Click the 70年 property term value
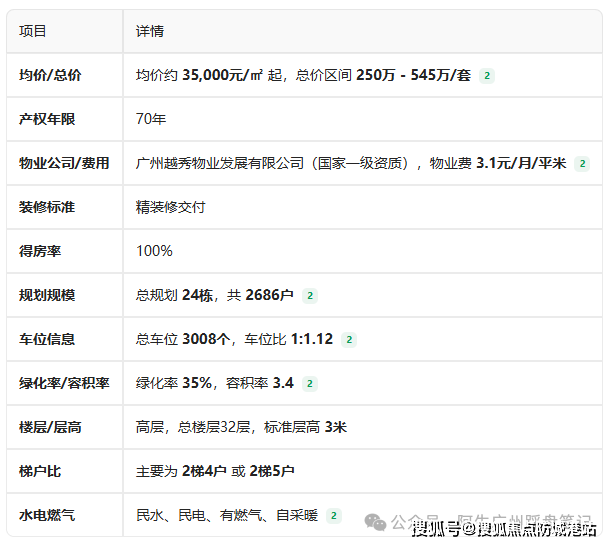The height and width of the screenshot is (546, 611). [151, 119]
